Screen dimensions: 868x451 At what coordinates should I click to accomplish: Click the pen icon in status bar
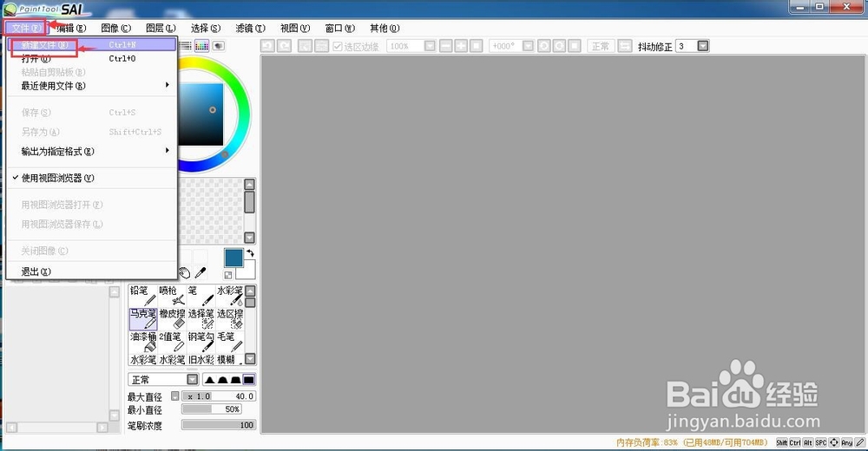[859, 442]
